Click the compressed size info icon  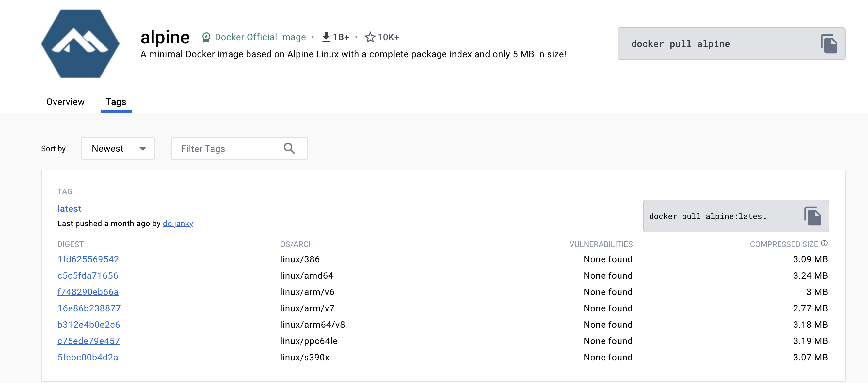click(x=824, y=243)
